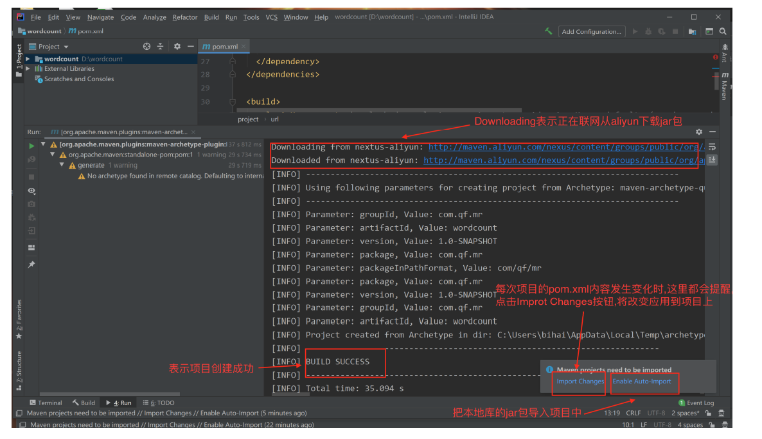Toggle the Ant side tool window
The image size is (762, 439).
pos(725,53)
